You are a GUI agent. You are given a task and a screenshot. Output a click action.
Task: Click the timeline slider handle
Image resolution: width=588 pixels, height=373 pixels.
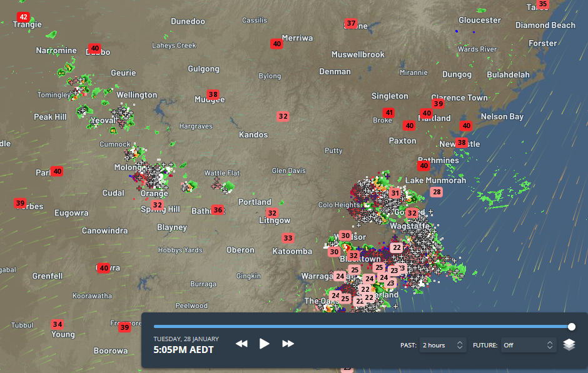point(572,326)
